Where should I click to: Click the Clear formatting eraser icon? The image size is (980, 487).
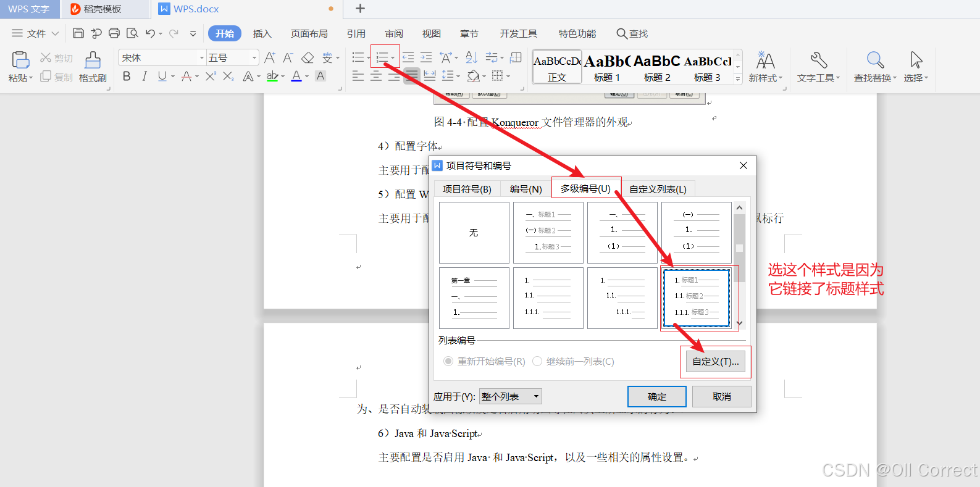coord(308,57)
